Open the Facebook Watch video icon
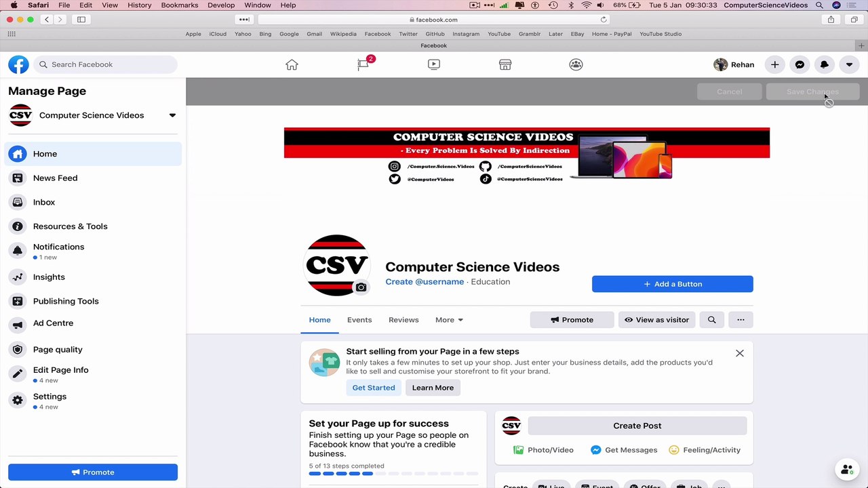This screenshot has height=488, width=868. coord(434,64)
